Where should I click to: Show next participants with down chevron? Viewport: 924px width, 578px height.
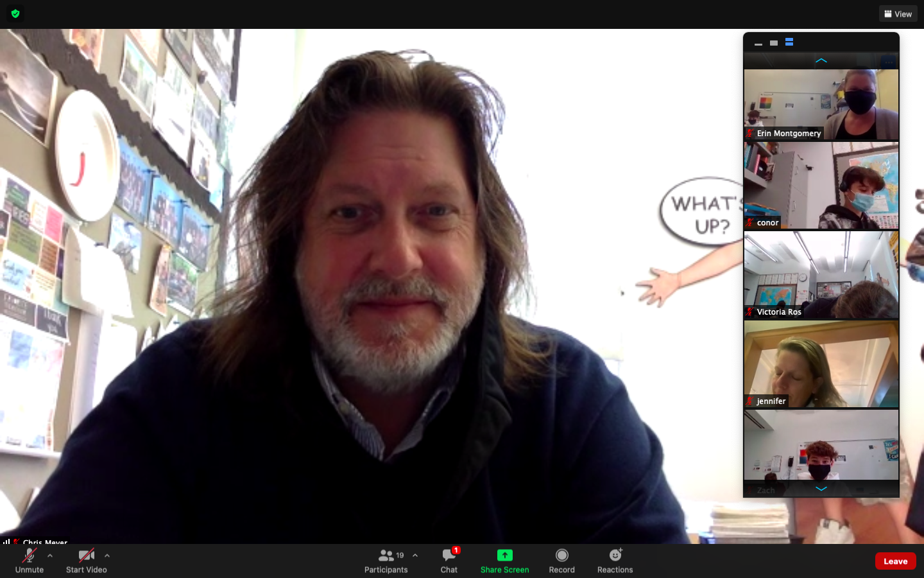click(821, 489)
